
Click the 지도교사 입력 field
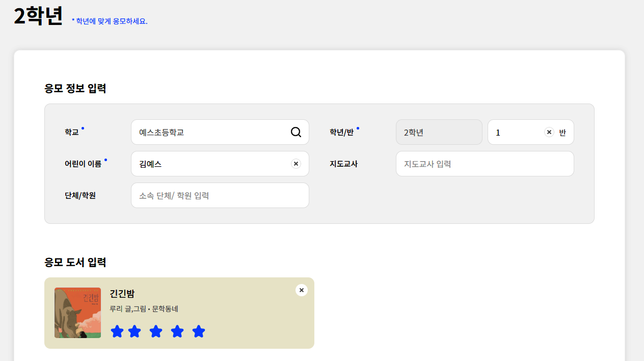click(485, 164)
